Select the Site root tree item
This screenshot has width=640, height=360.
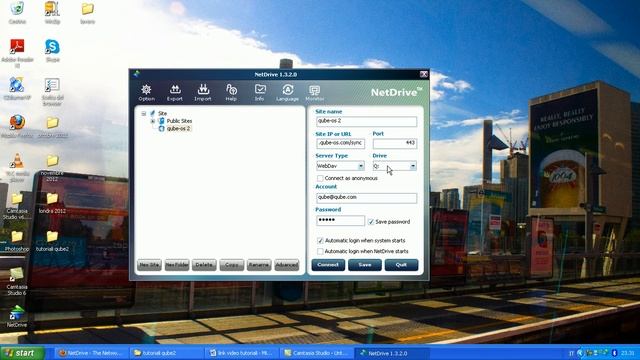(x=162, y=113)
